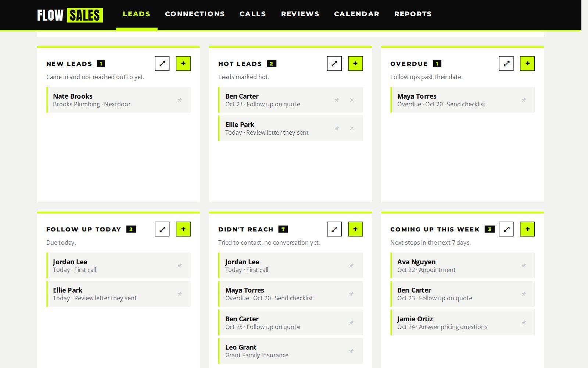Open Leo Grant Family Insurance card
This screenshot has width=588, height=368.
click(x=290, y=351)
